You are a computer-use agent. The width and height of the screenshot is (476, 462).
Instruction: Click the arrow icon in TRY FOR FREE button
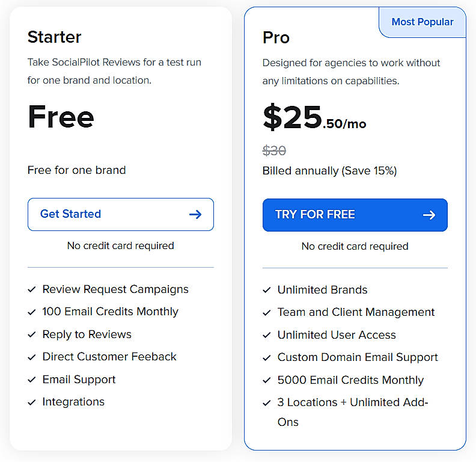pos(429,215)
